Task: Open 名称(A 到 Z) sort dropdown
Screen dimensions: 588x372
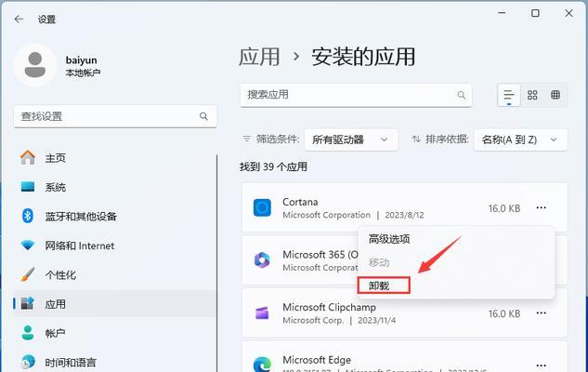Action: (x=520, y=139)
